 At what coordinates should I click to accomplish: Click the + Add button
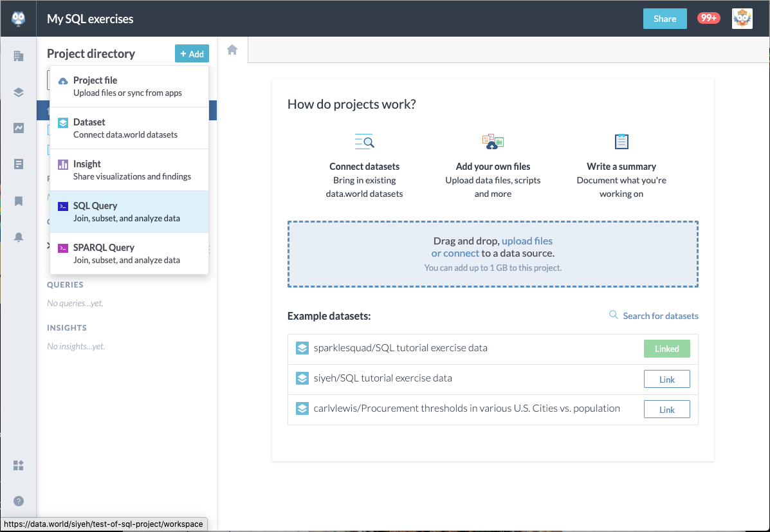192,53
